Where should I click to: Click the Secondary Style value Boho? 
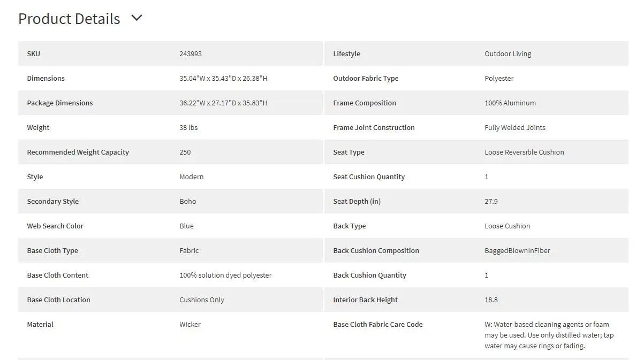(x=188, y=202)
